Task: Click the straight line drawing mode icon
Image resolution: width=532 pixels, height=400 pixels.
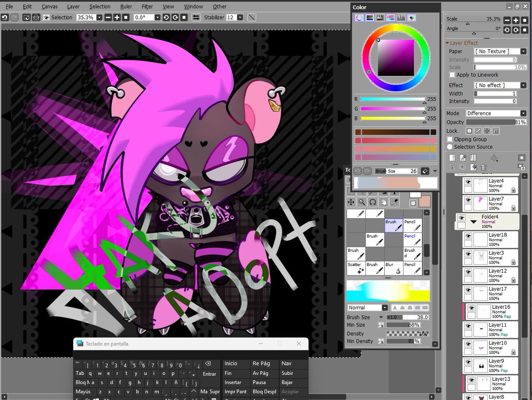Action: pyautogui.click(x=251, y=17)
